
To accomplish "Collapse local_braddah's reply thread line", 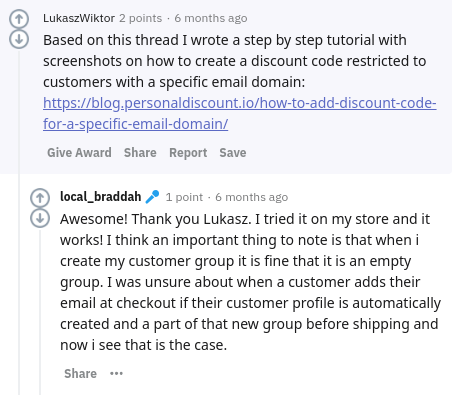I will (40, 312).
